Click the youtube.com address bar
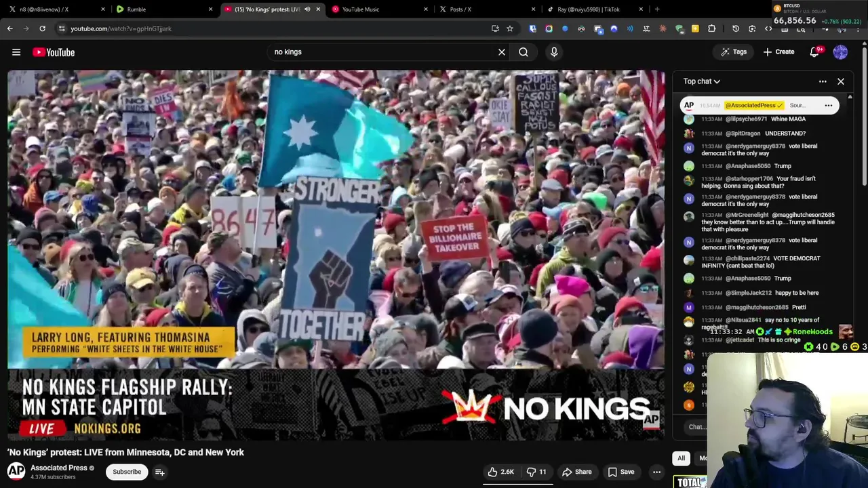This screenshot has height=488, width=868. tap(271, 28)
